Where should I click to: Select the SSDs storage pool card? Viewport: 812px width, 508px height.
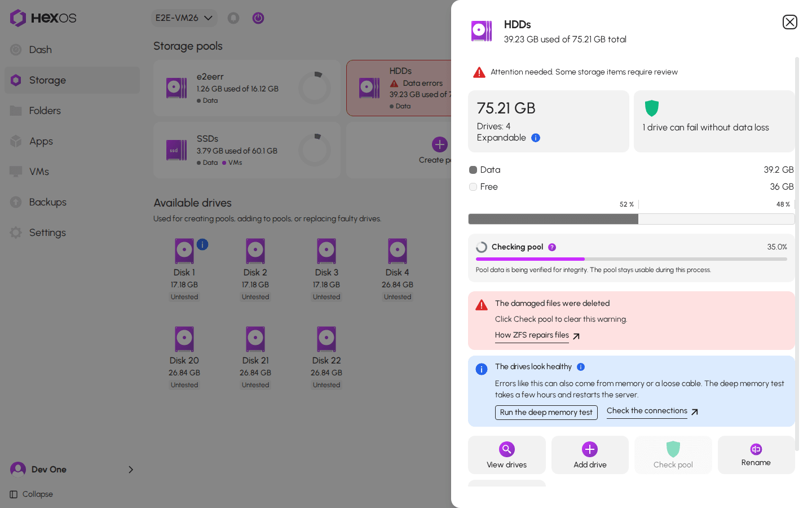point(247,150)
